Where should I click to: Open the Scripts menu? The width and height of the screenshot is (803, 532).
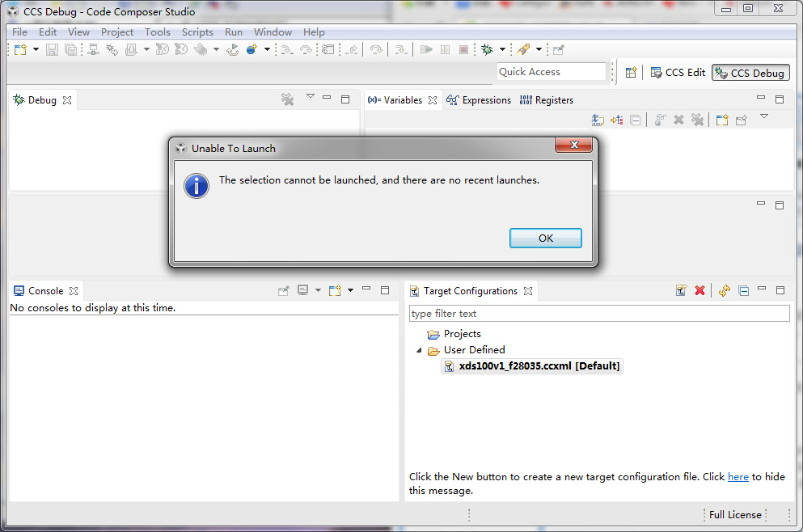(x=197, y=32)
